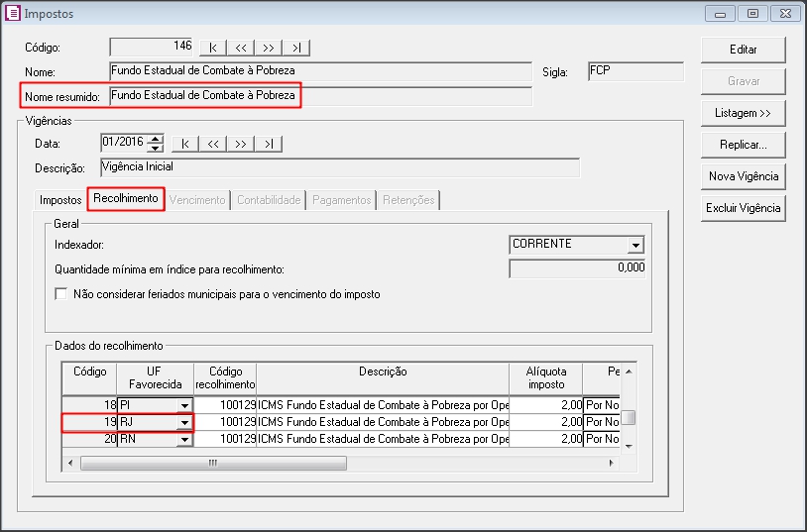Select the Recolhimento tab
Viewport: 807px width, 532px height.
[126, 199]
